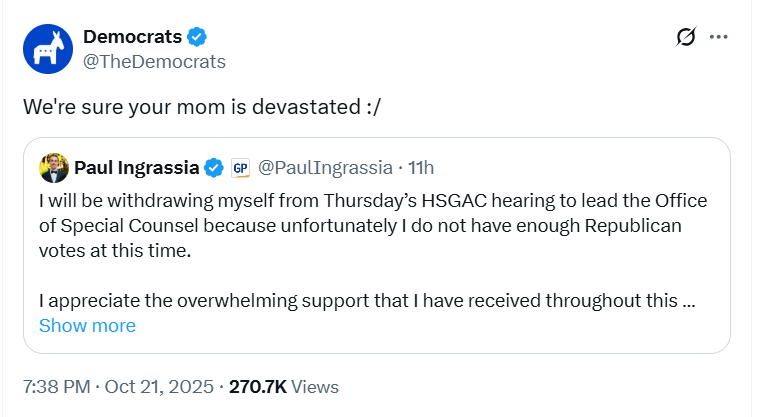Open the 270.7K Views analytics
This screenshot has height=417, width=777.
pyautogui.click(x=284, y=387)
